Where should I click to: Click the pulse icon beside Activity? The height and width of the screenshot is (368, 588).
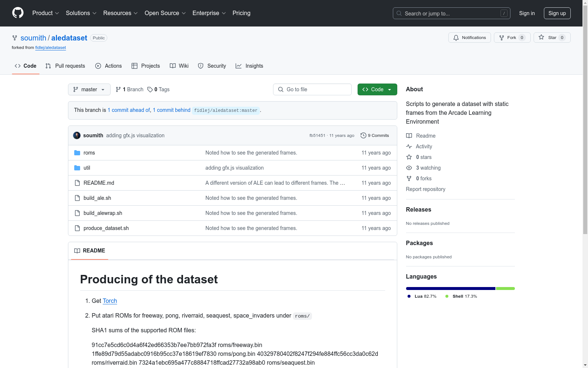coord(409,146)
